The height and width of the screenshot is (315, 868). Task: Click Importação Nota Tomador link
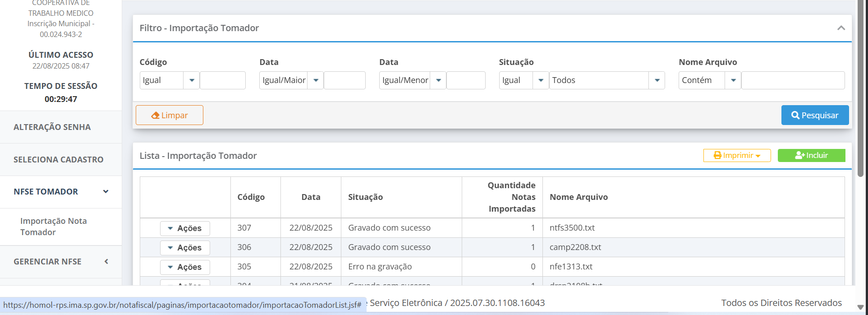click(x=53, y=227)
